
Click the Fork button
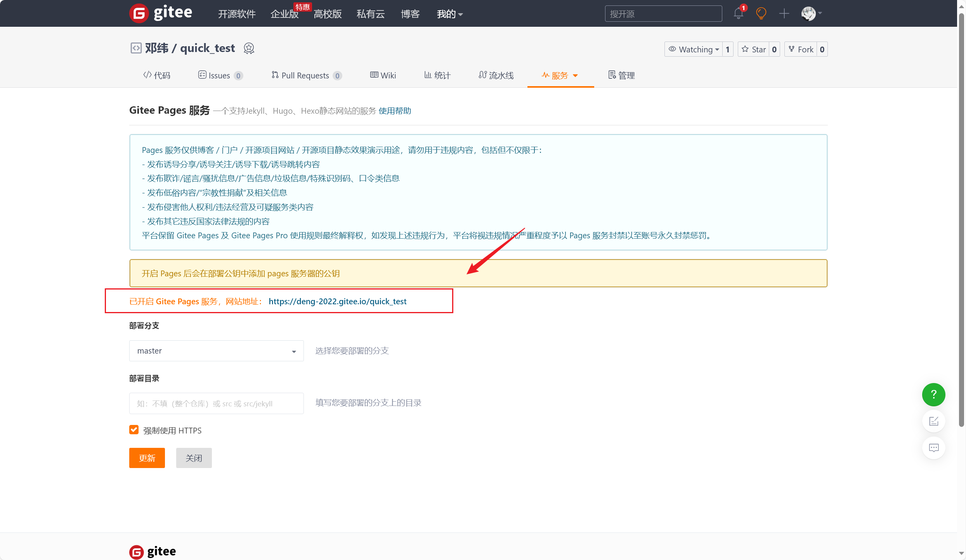point(801,49)
